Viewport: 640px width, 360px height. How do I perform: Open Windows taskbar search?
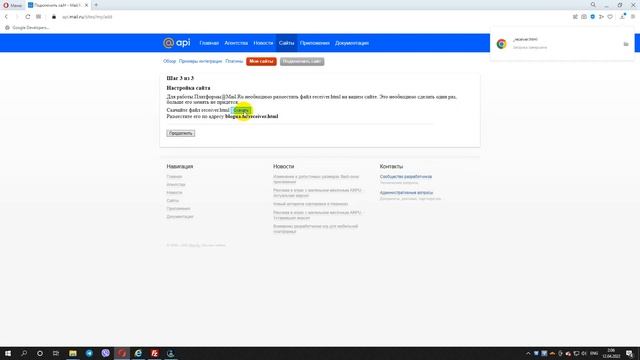tap(24, 353)
